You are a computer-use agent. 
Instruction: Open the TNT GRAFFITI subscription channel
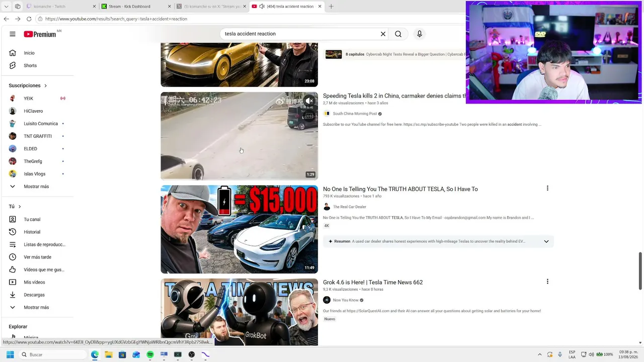point(38,136)
